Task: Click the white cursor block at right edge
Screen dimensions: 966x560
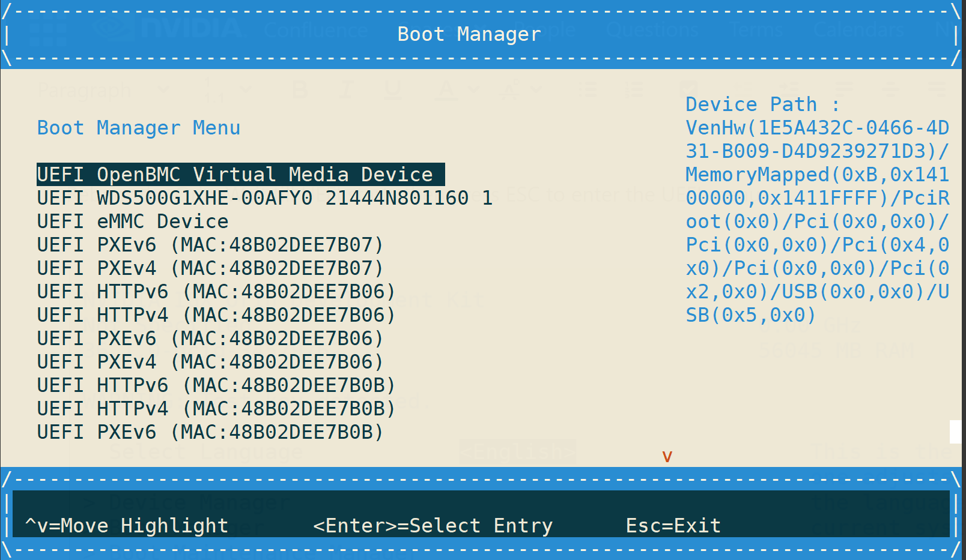Action: click(955, 432)
